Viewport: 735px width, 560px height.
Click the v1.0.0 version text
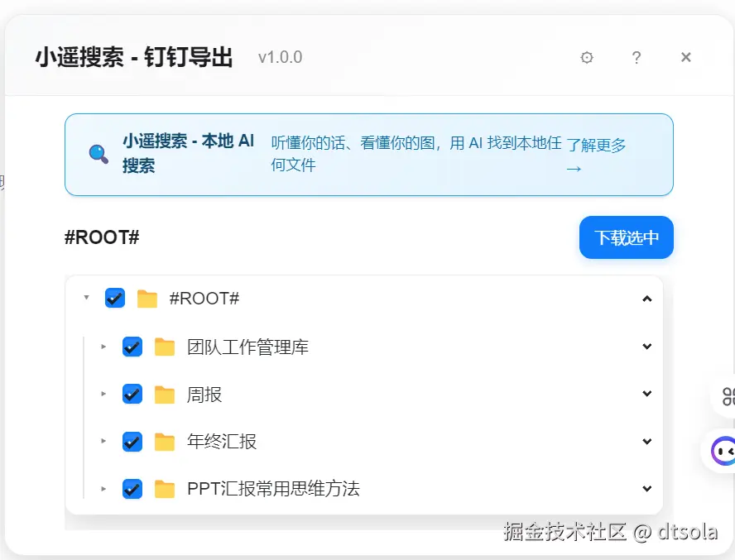click(x=281, y=57)
